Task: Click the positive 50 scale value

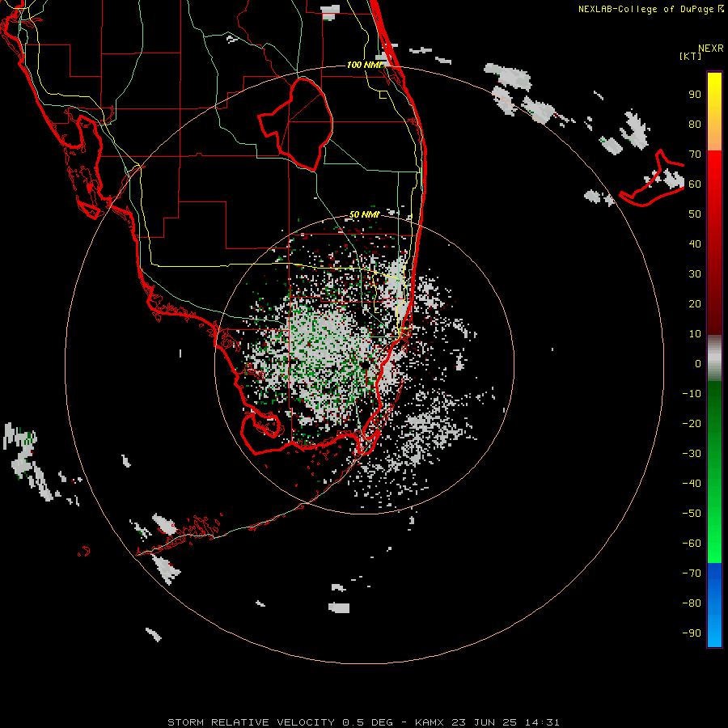Action: pyautogui.click(x=695, y=214)
